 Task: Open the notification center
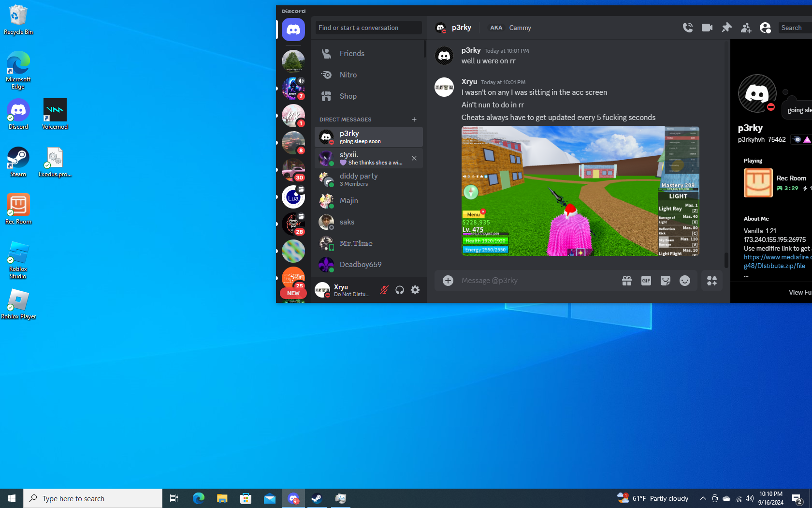point(797,498)
